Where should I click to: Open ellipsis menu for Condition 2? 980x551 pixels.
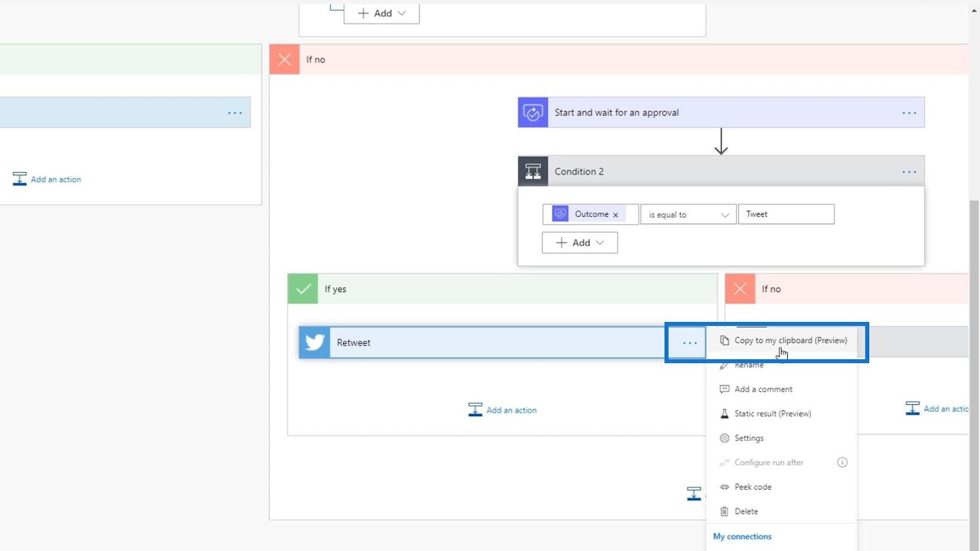[910, 172]
